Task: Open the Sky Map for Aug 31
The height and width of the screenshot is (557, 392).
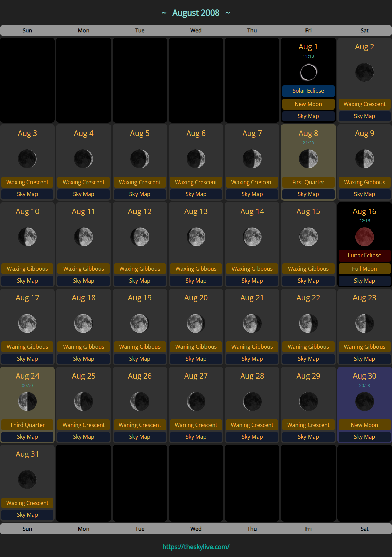Action: pyautogui.click(x=27, y=515)
